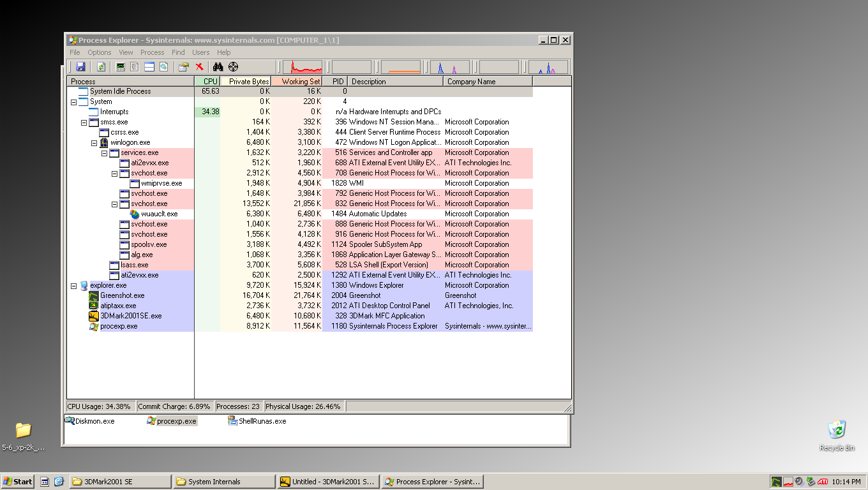
Task: Click the Greenshot system tray icon
Action: click(x=776, y=482)
